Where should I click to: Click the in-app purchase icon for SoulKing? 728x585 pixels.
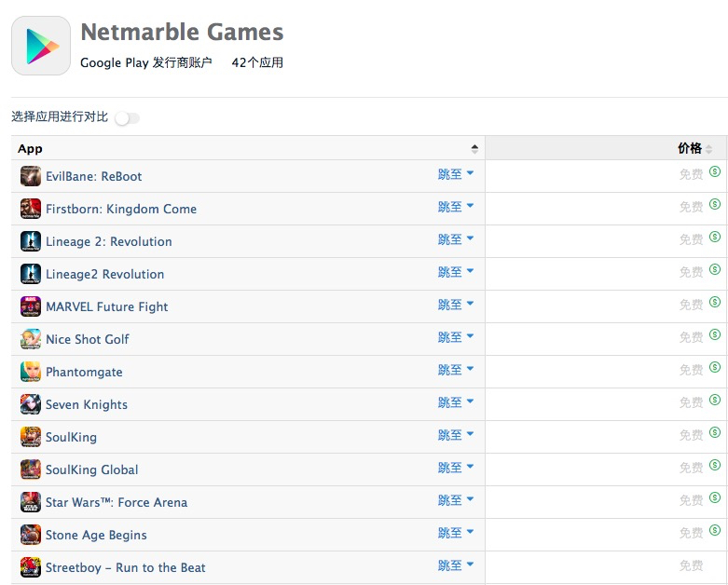coord(715,432)
